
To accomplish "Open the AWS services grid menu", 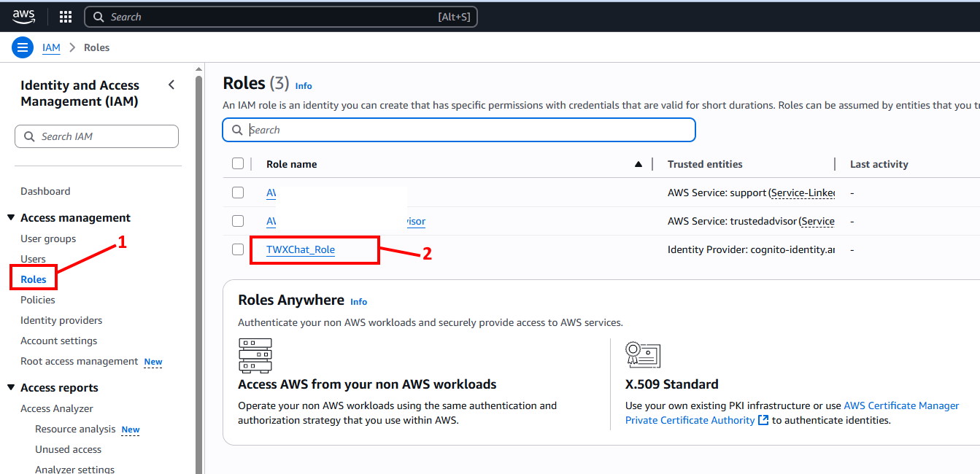I will coord(65,17).
